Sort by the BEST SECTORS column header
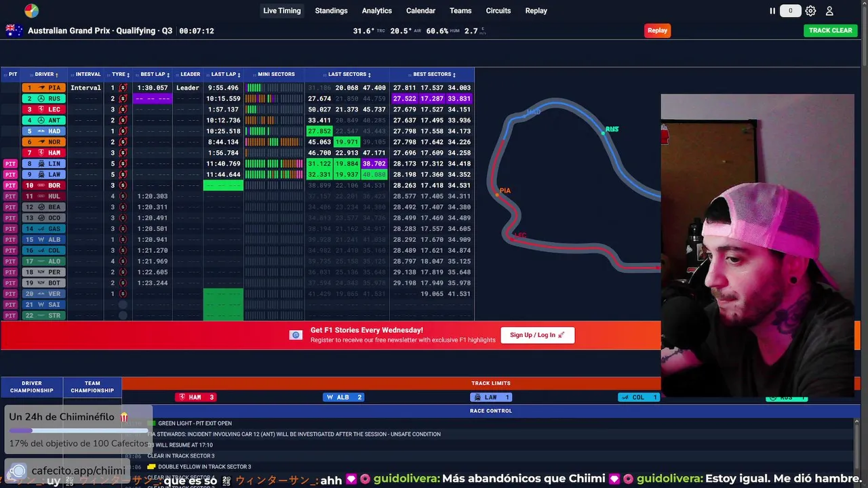Screen dimensions: 868x488 point(432,75)
